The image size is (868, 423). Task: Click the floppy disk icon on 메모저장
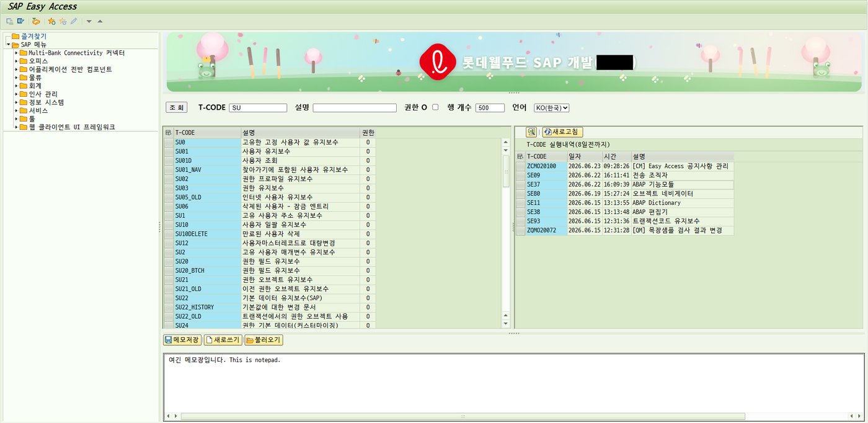point(168,340)
